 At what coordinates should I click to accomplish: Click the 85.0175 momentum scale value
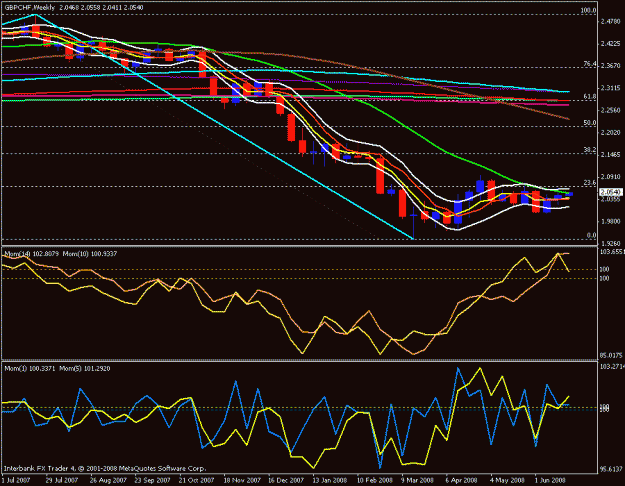pos(611,355)
